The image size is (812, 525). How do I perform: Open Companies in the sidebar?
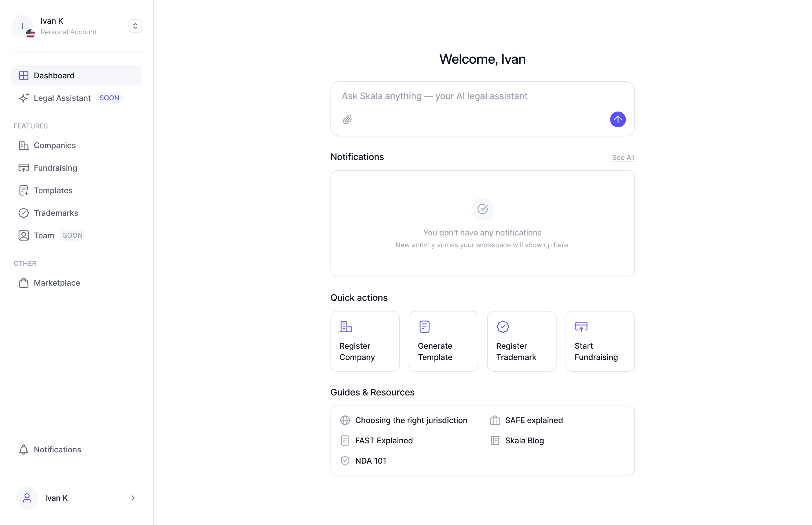click(x=55, y=146)
